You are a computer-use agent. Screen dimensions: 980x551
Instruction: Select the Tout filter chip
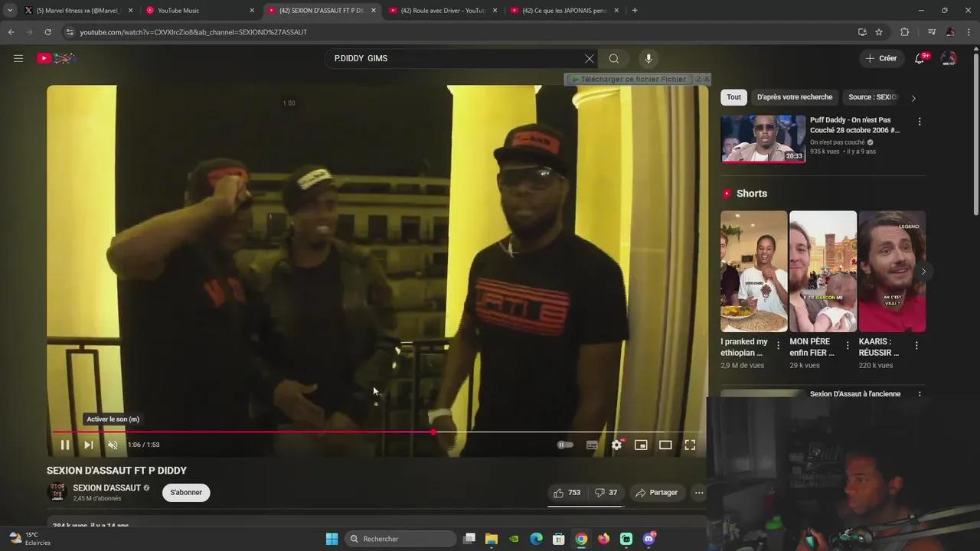click(x=734, y=97)
